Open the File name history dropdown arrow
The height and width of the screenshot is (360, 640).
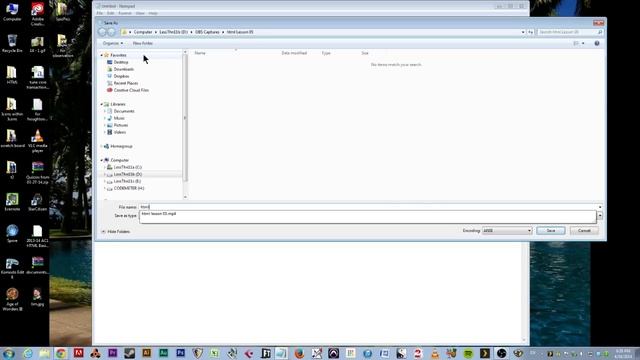[600, 207]
